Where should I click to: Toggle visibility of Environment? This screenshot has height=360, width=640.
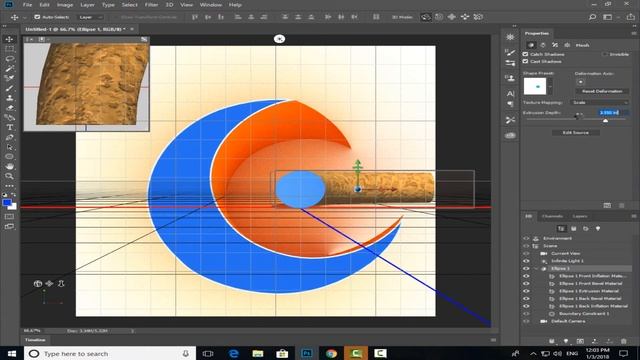[526, 238]
